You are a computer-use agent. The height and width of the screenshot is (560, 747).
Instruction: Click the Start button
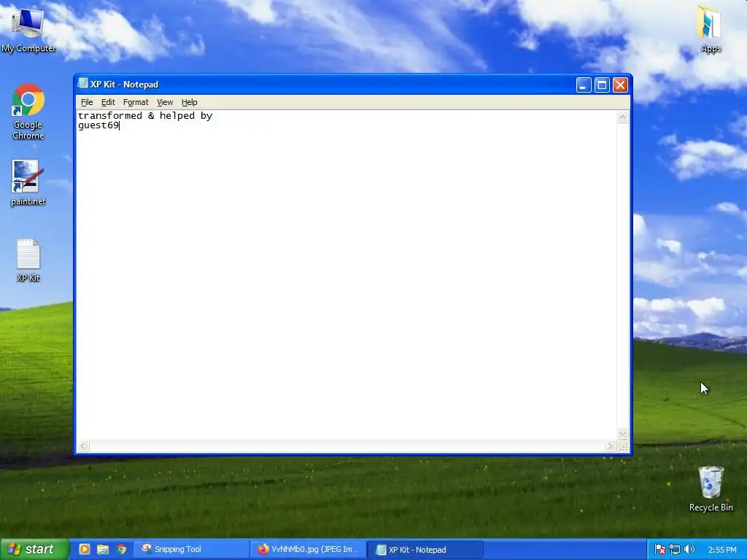tap(35, 549)
